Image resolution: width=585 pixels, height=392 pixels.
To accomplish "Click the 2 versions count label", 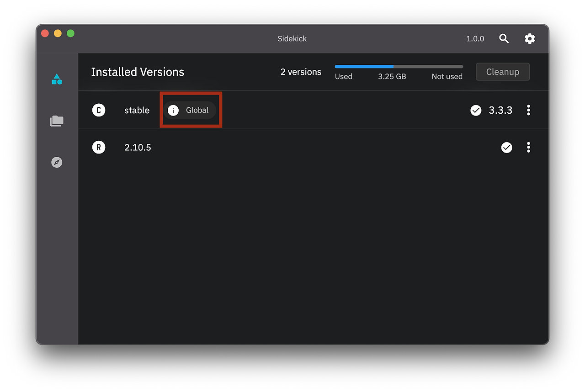I will pos(301,72).
